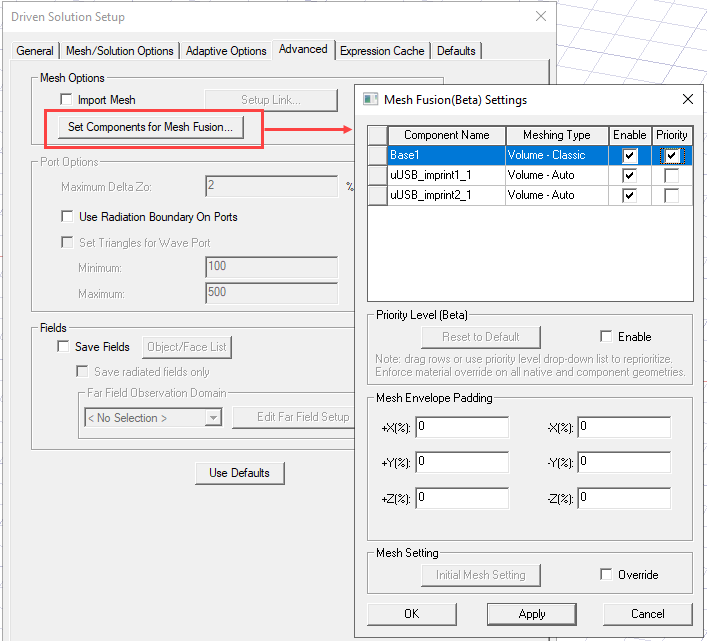The image size is (707, 641).
Task: Enable the Import Mesh checkbox
Action: click(66, 99)
